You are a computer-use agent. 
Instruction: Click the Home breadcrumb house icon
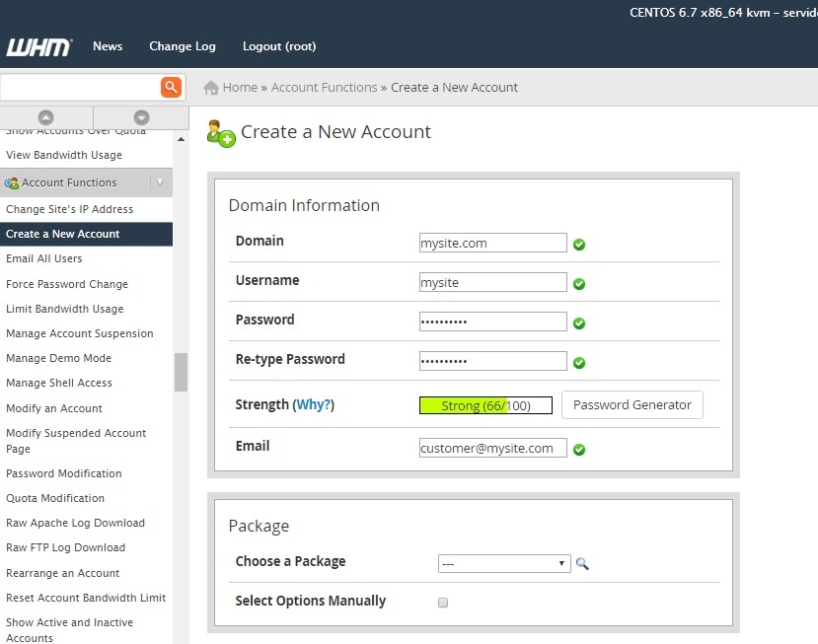click(x=210, y=88)
